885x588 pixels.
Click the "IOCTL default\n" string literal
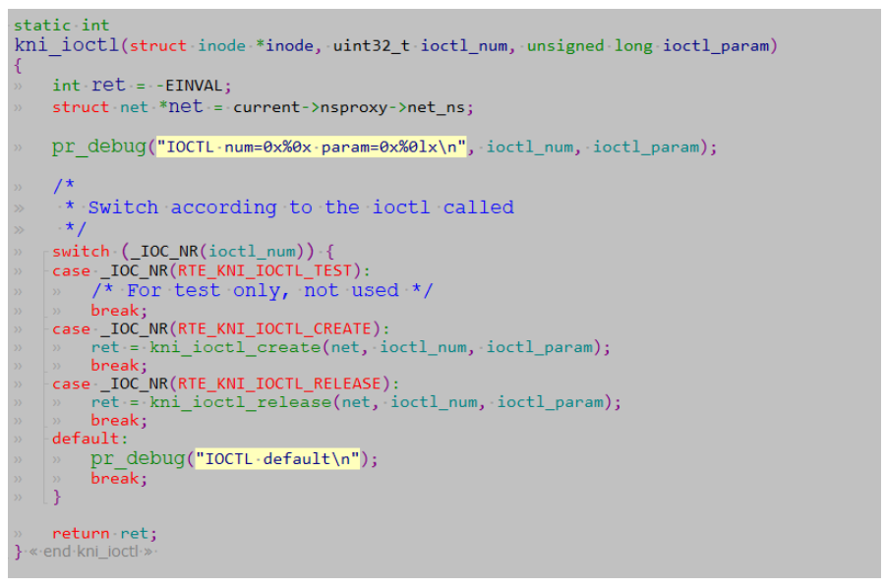pyautogui.click(x=277, y=459)
